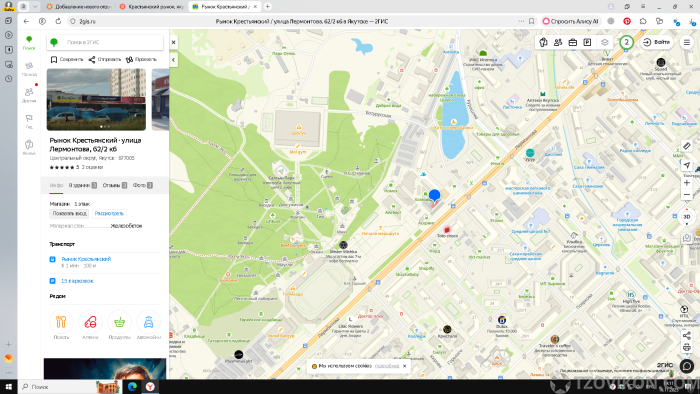The height and width of the screenshot is (394, 700).
Task: Click 'Спросить Алису AI' button
Action: click(570, 21)
